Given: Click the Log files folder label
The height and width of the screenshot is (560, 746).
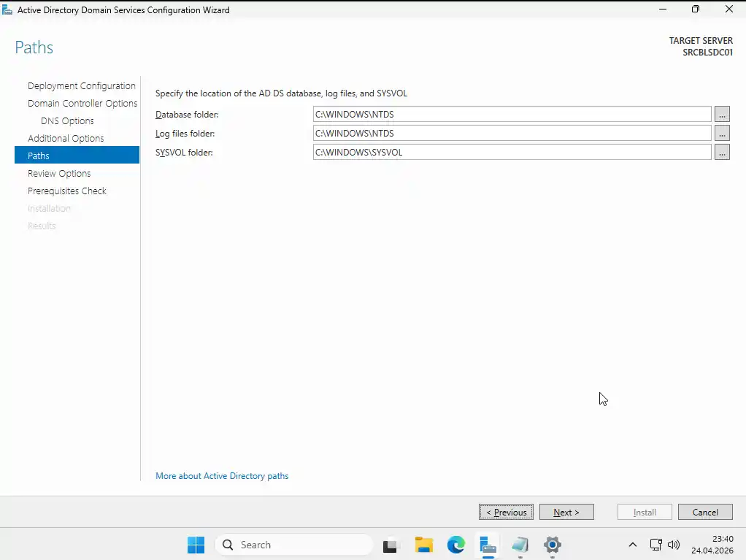Looking at the screenshot, I should [x=185, y=134].
